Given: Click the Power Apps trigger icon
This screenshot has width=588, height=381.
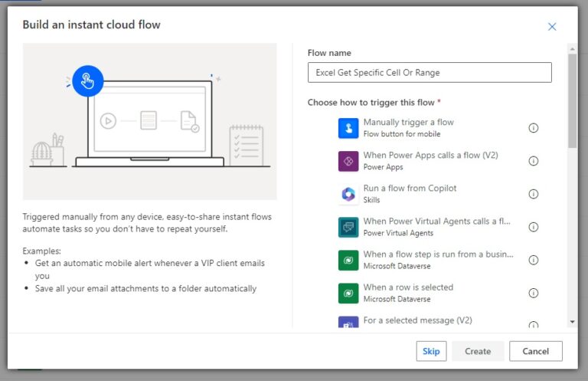Looking at the screenshot, I should tap(348, 161).
